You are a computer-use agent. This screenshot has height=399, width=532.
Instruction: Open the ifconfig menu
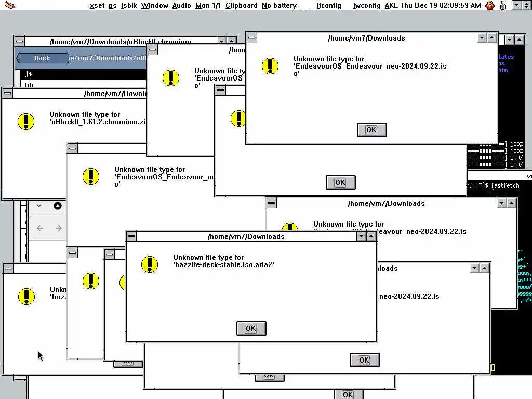tap(329, 5)
